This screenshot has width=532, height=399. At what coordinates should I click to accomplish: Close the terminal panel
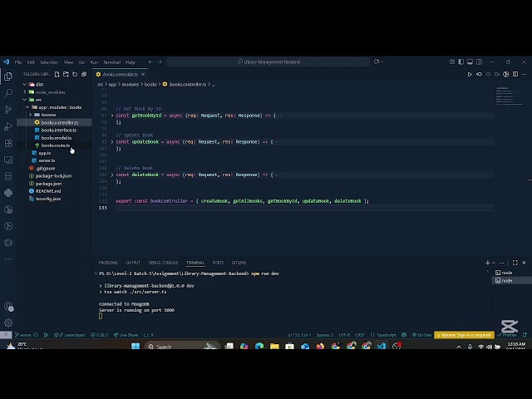coord(524,263)
